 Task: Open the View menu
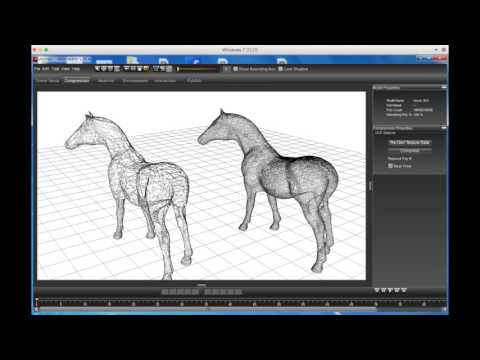[x=65, y=69]
